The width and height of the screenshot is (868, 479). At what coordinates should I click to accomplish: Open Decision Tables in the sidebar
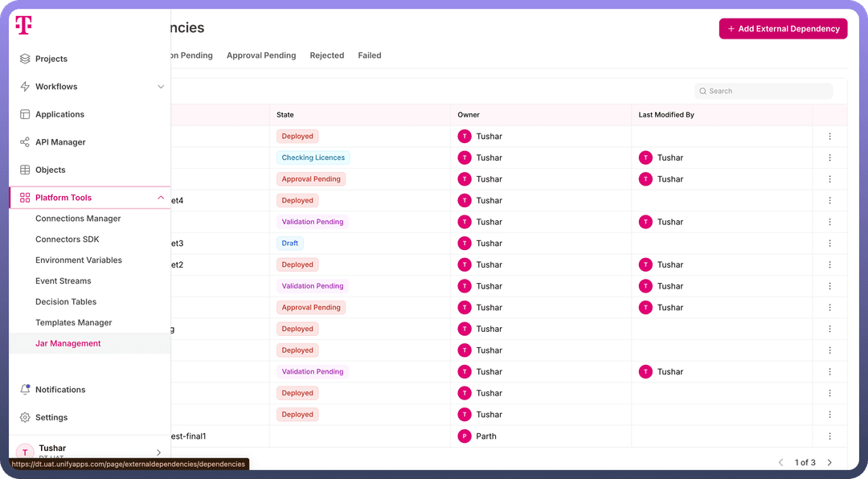[x=66, y=302]
